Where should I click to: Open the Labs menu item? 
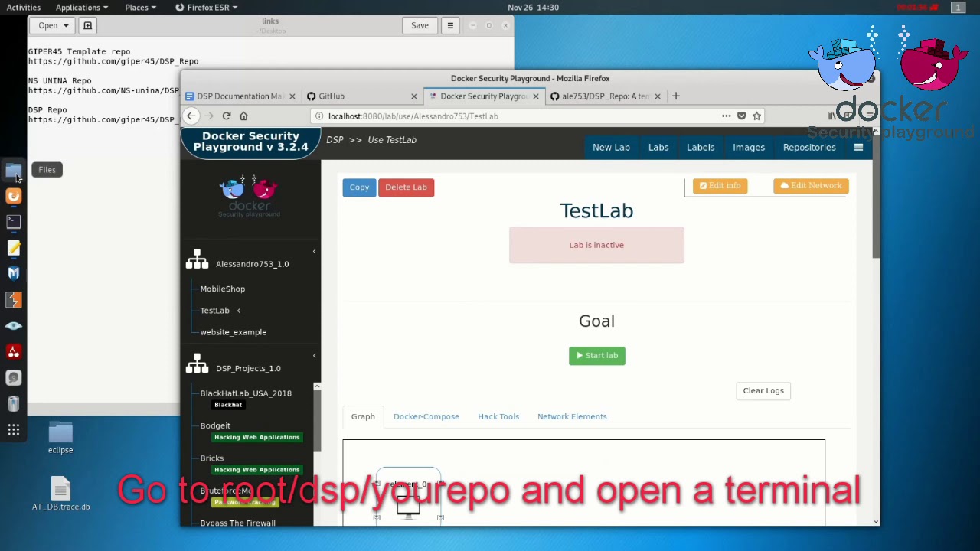click(658, 147)
